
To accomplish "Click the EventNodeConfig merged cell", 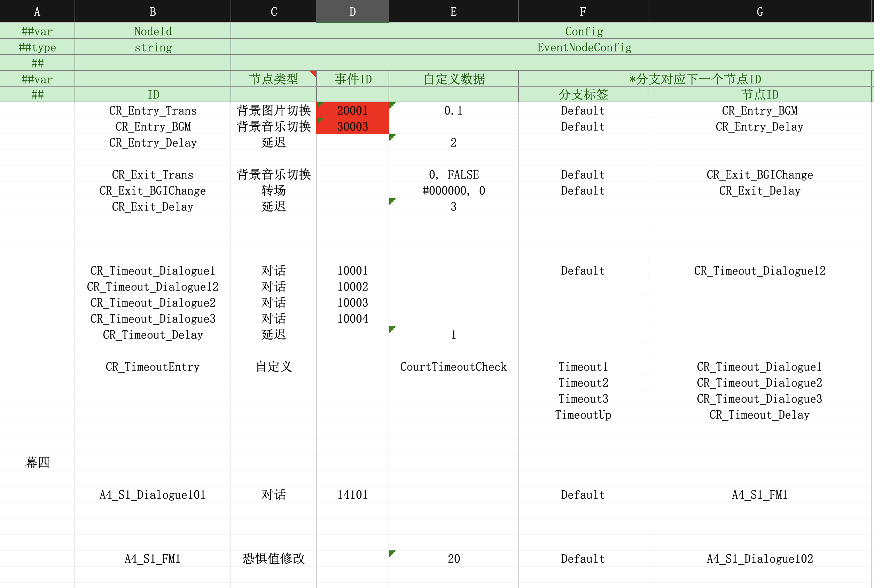I will [584, 47].
